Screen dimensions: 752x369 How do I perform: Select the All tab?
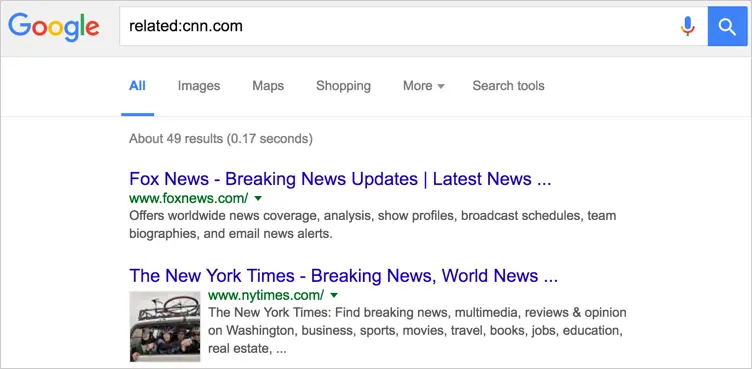(x=137, y=86)
